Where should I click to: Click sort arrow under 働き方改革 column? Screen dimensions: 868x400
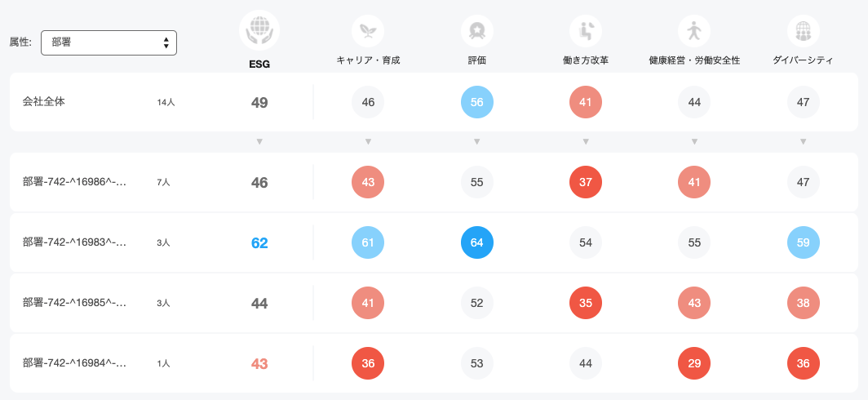click(x=586, y=142)
